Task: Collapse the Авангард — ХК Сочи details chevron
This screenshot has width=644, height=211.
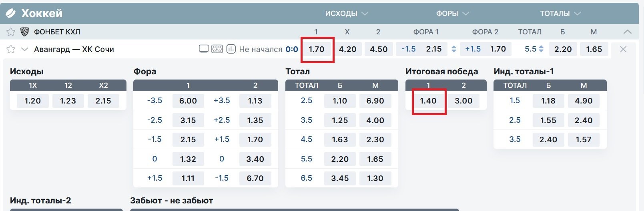Action: click(24, 49)
